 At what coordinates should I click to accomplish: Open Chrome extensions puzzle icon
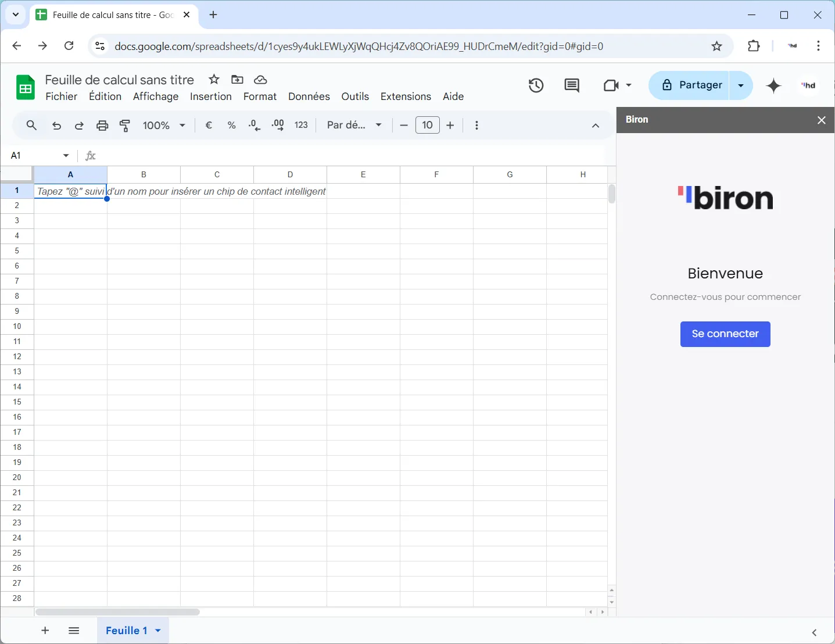point(754,46)
